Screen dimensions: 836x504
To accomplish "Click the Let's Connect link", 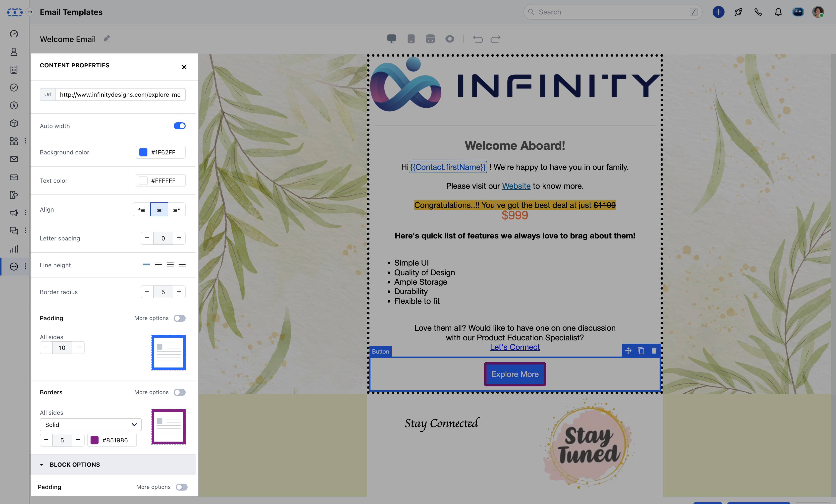I will pos(515,347).
